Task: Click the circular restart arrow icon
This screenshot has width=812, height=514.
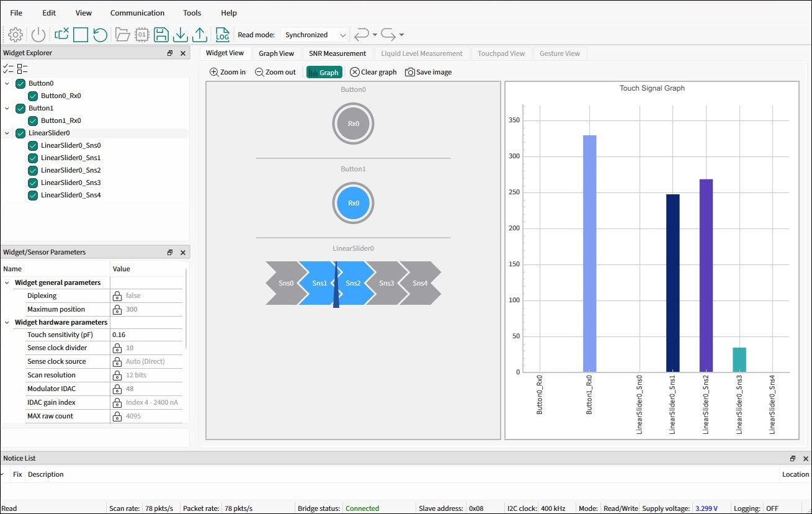Action: (x=100, y=35)
